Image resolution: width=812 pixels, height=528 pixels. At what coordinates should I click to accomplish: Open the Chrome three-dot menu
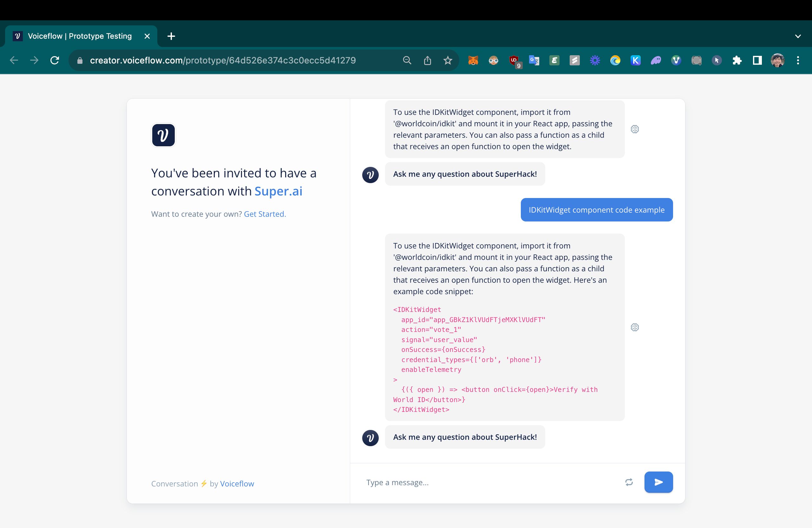798,60
